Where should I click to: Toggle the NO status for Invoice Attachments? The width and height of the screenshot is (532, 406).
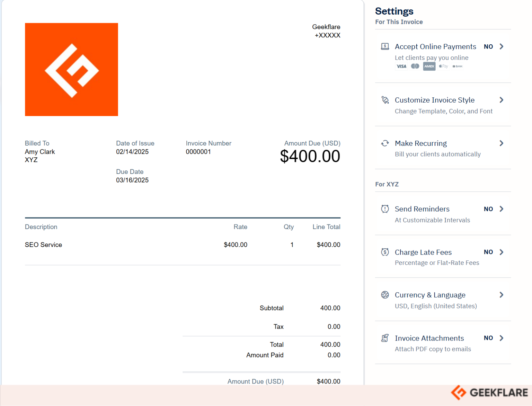(x=488, y=338)
